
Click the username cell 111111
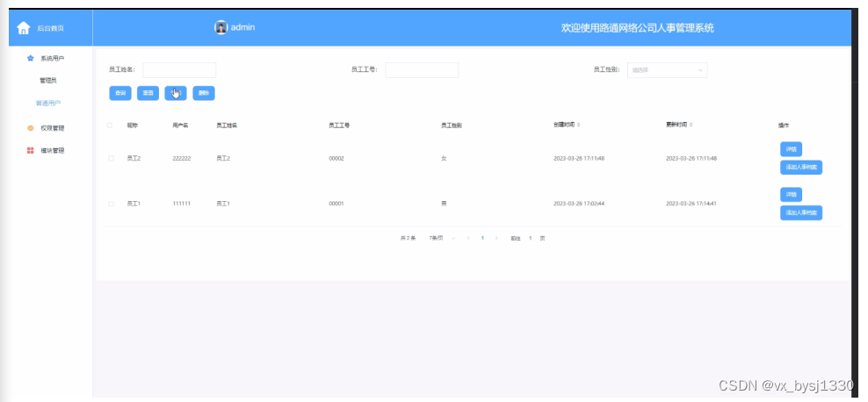[182, 204]
